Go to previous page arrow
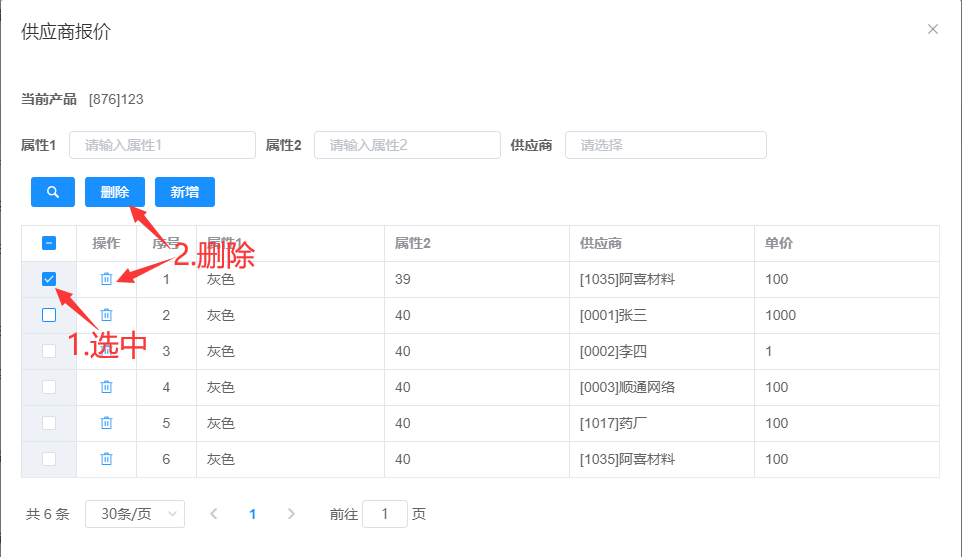Viewport: 962px width, 557px height. (214, 514)
